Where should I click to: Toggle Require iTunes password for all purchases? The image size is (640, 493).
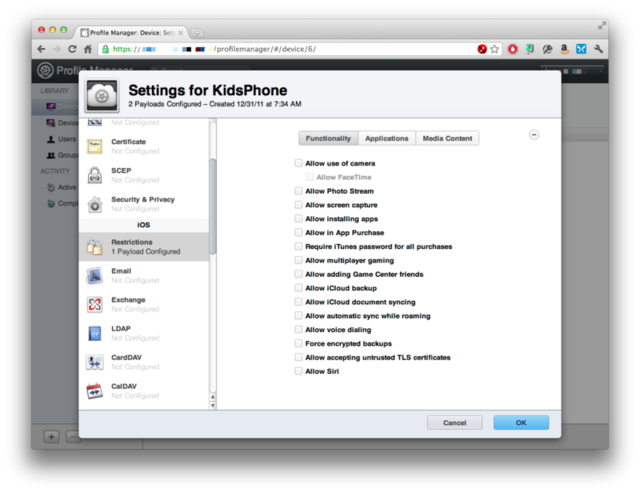coord(298,246)
